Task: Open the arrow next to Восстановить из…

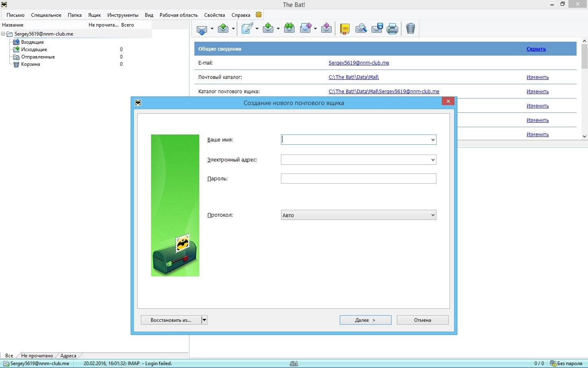Action: pos(205,320)
